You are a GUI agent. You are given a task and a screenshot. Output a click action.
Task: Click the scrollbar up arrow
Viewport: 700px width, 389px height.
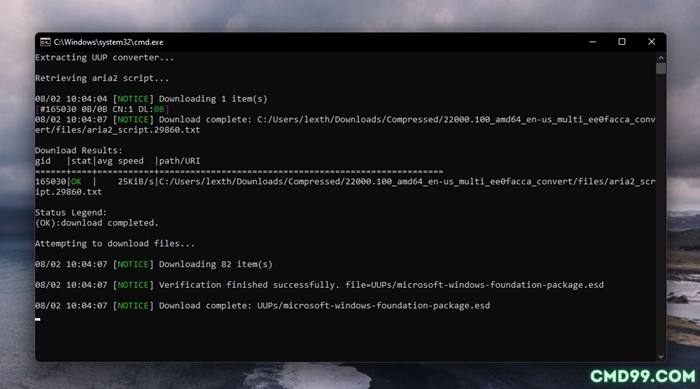tap(661, 58)
